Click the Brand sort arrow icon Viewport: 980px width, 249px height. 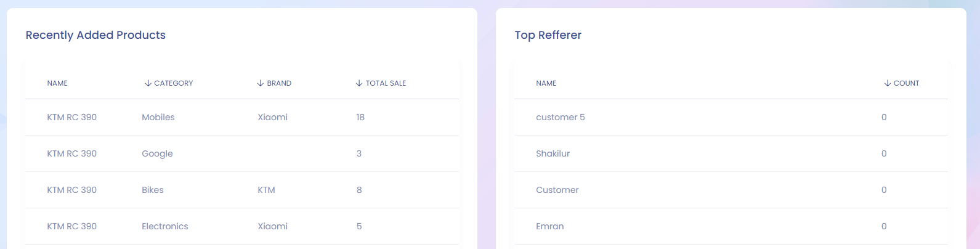(261, 83)
